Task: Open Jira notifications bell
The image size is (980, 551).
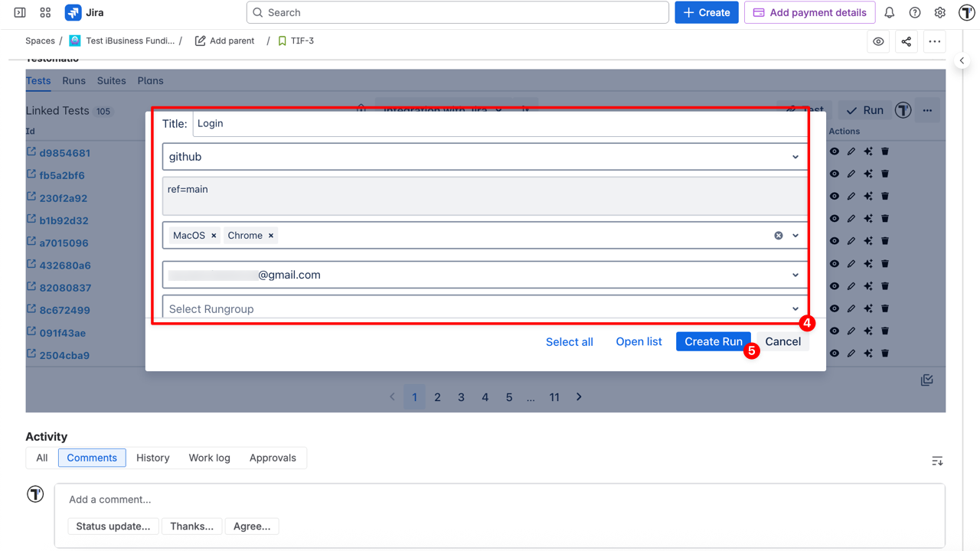Action: pyautogui.click(x=888, y=12)
